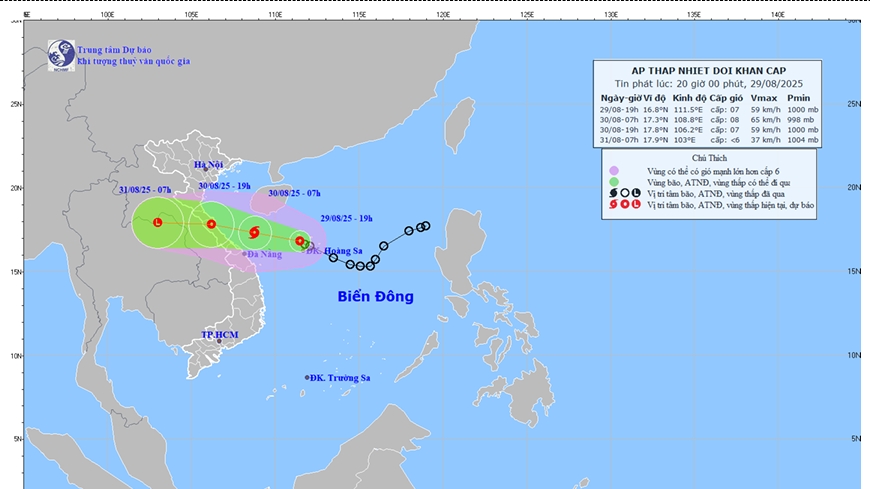Image resolution: width=870 pixels, height=489 pixels.
Task: Click the current position marker near Hoàng Sa
Action: (x=300, y=241)
